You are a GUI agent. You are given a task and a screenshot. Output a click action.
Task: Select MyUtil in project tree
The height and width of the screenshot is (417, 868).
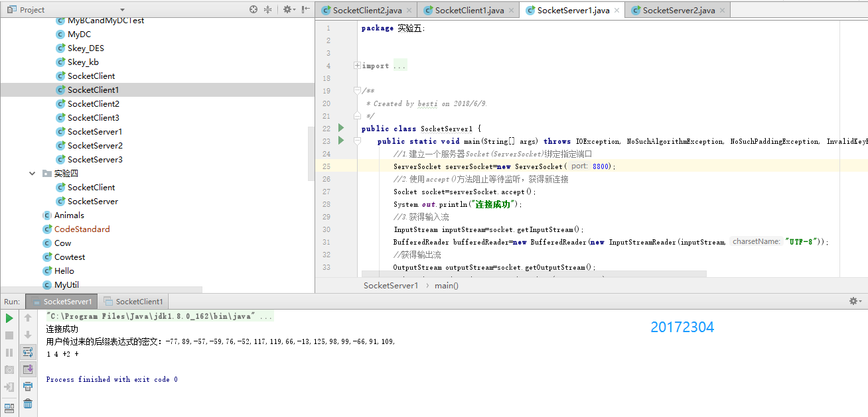click(x=65, y=284)
